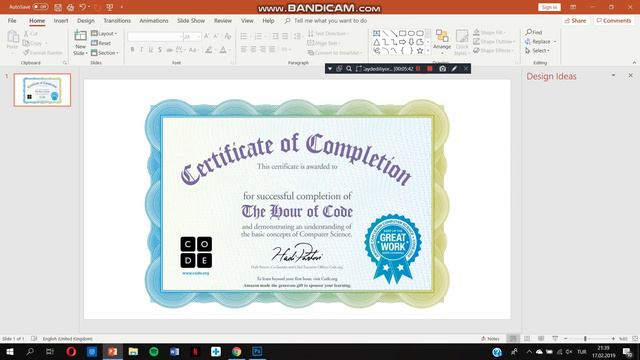640x360 pixels.
Task: Toggle italic formatting
Action: (141, 50)
